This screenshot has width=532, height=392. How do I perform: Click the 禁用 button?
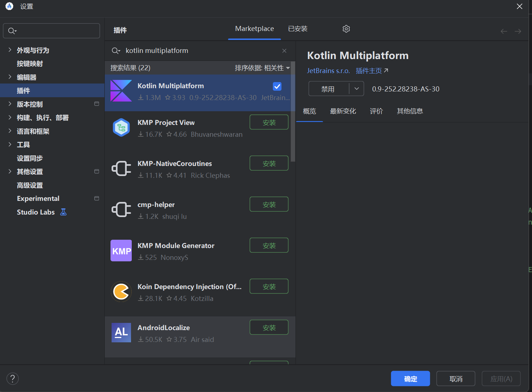(328, 89)
